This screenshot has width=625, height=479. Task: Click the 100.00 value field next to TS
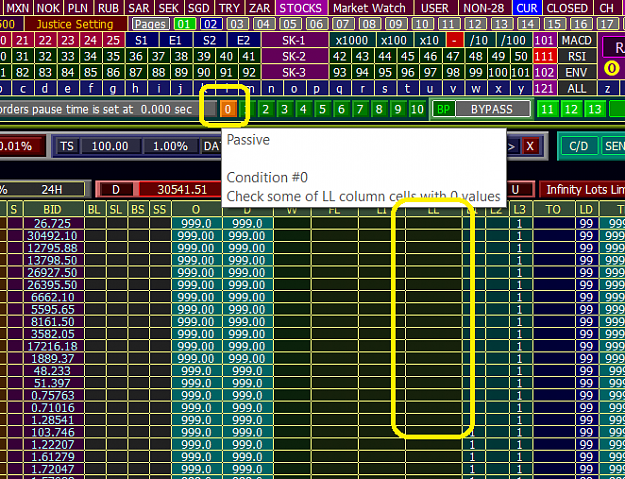point(110,146)
